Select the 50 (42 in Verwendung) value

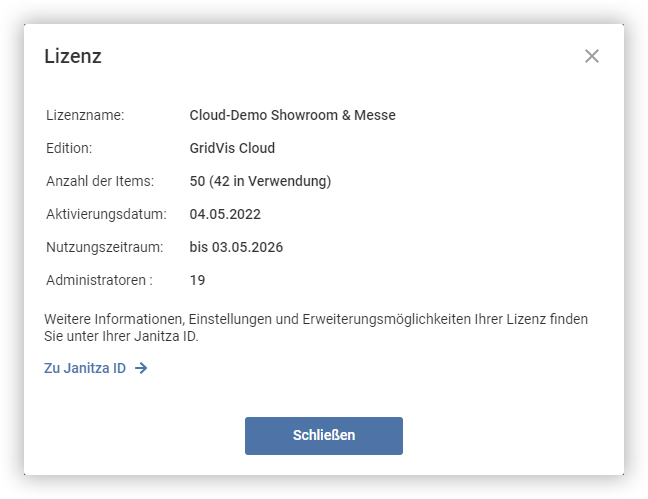[260, 181]
